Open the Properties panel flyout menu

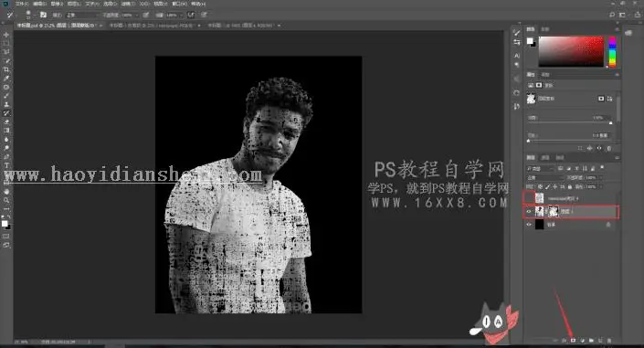(617, 74)
